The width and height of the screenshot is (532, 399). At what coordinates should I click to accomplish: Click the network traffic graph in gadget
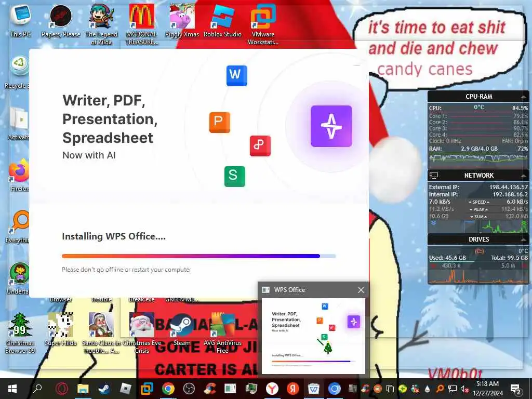[478, 227]
